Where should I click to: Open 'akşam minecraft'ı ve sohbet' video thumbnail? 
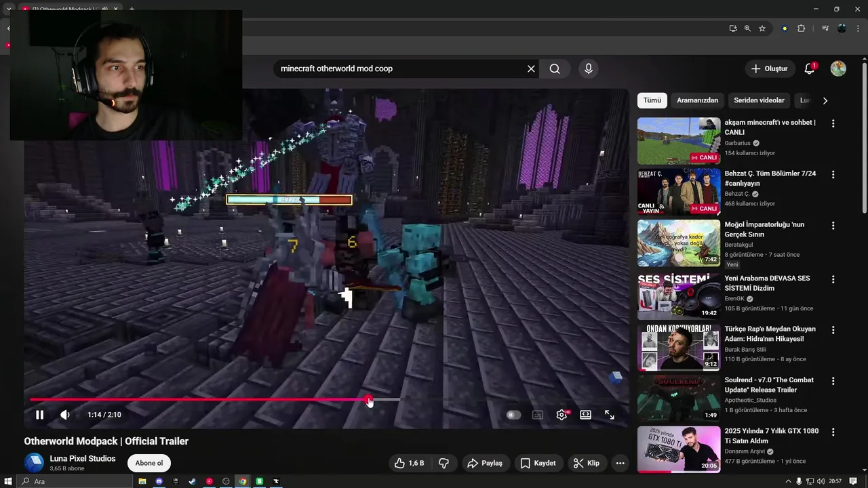pyautogui.click(x=679, y=141)
